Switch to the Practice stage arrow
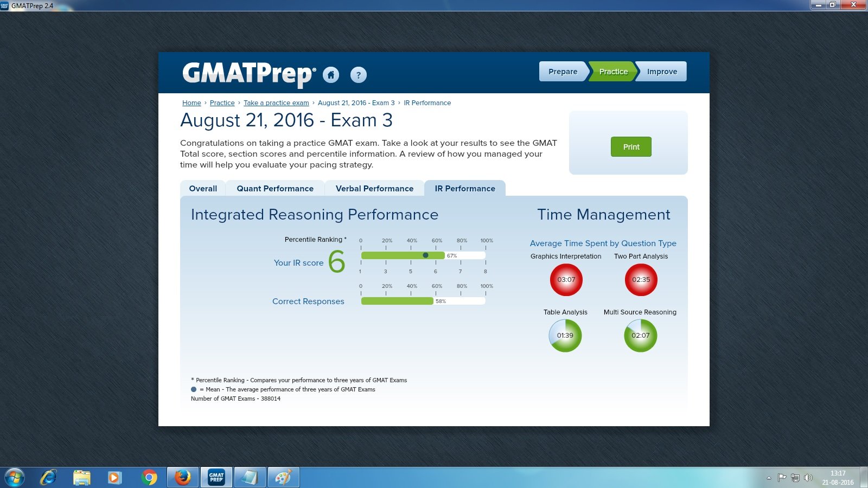The image size is (868, 488). [x=613, y=71]
